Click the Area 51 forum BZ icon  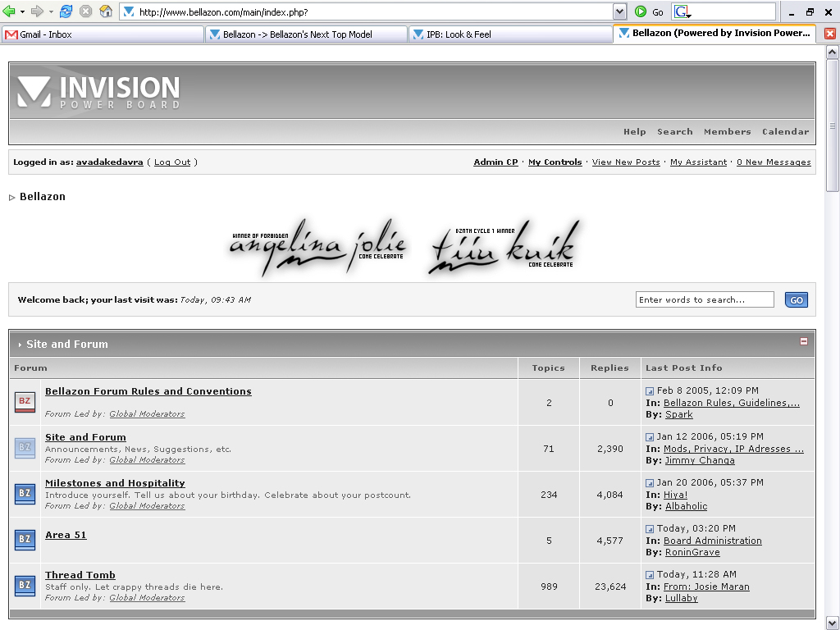click(25, 540)
